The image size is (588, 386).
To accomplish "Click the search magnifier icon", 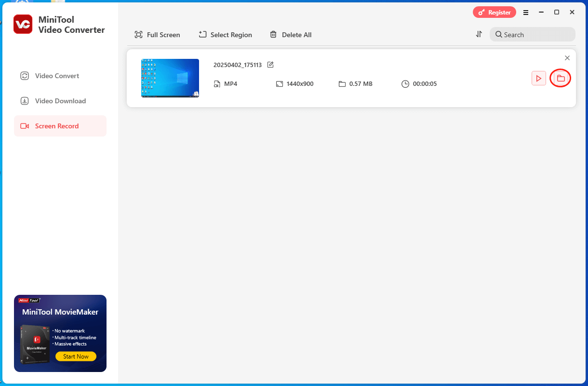I will [x=499, y=34].
